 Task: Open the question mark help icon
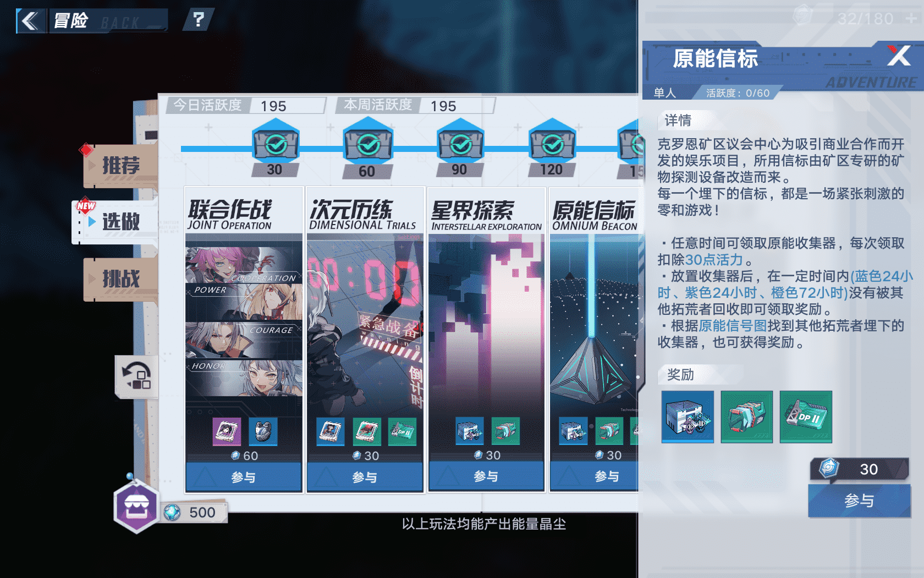199,20
